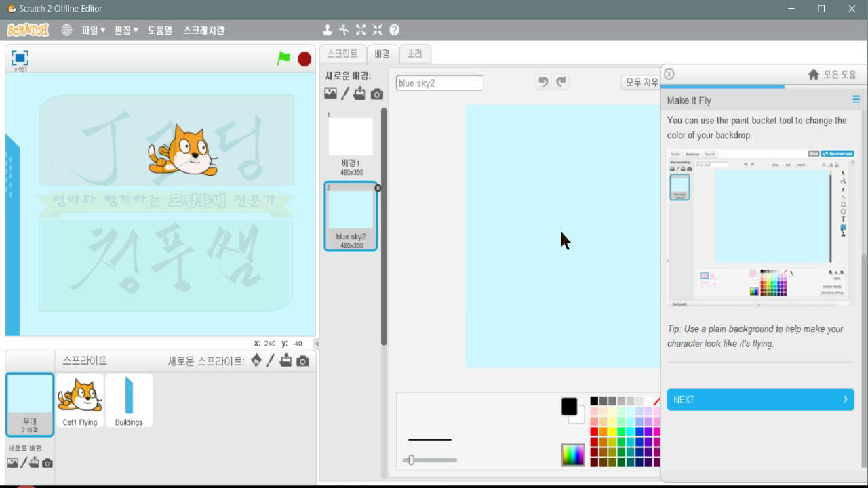Image resolution: width=868 pixels, height=488 pixels.
Task: Select the 무대 stage thumbnail
Action: click(30, 405)
